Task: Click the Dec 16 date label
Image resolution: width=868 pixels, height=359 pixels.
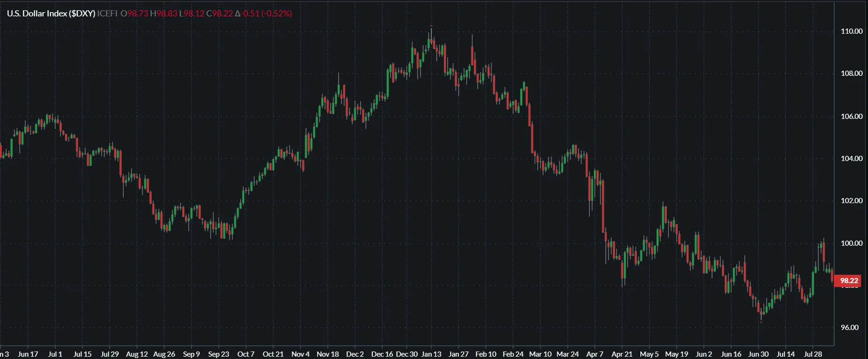Action: tap(382, 354)
